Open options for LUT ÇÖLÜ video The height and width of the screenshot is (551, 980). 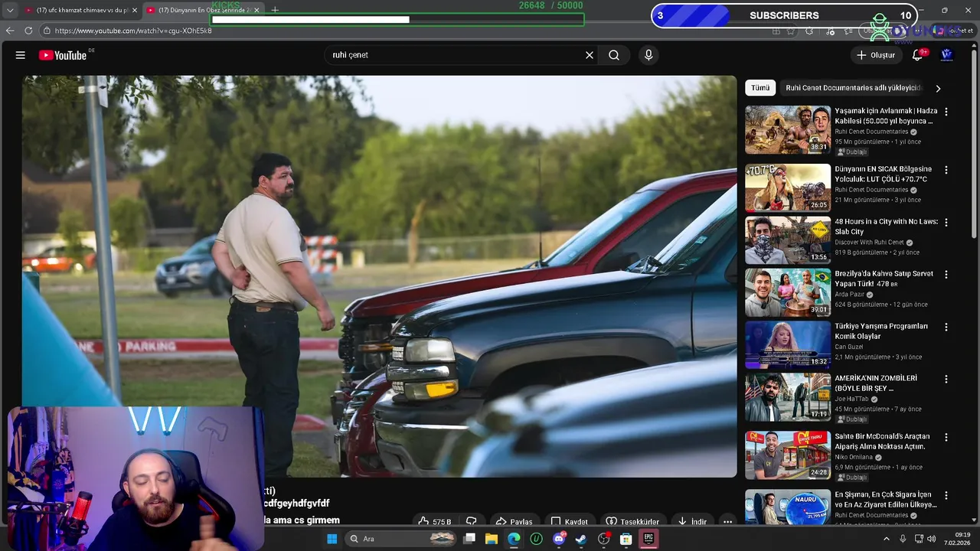pyautogui.click(x=946, y=170)
